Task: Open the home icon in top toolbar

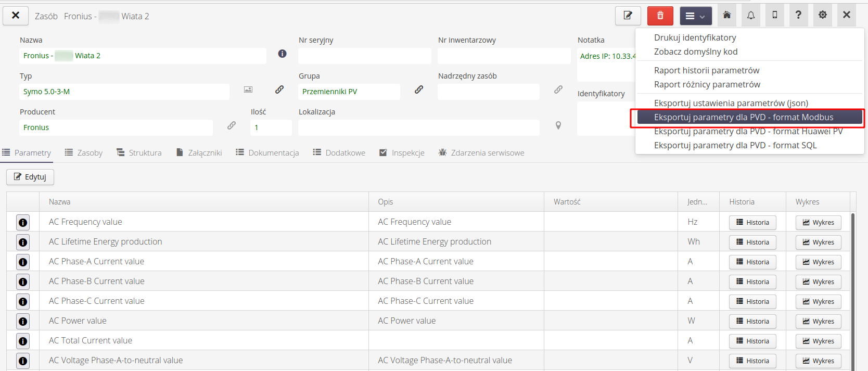Action: click(727, 16)
